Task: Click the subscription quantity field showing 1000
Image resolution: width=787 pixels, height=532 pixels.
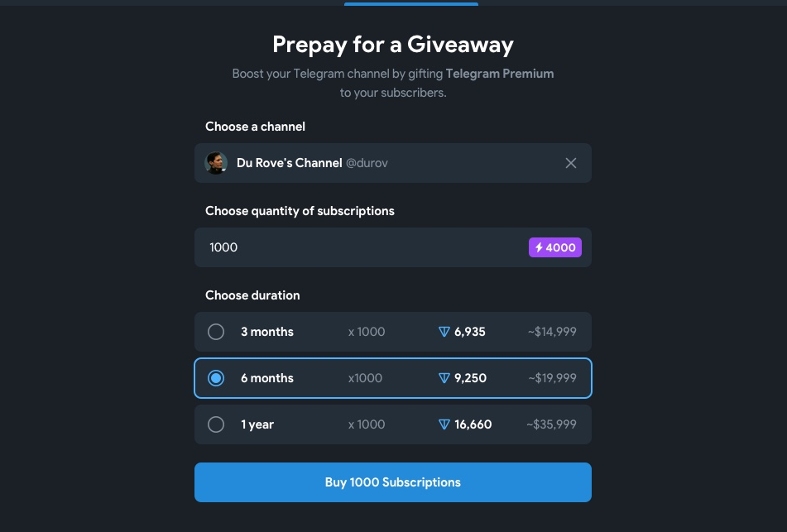Action: click(393, 247)
